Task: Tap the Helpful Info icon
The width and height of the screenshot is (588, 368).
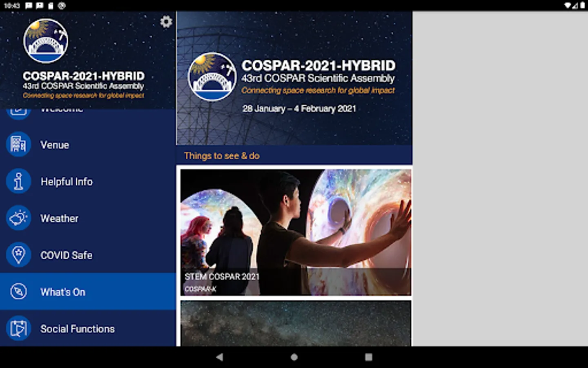Action: tap(18, 181)
